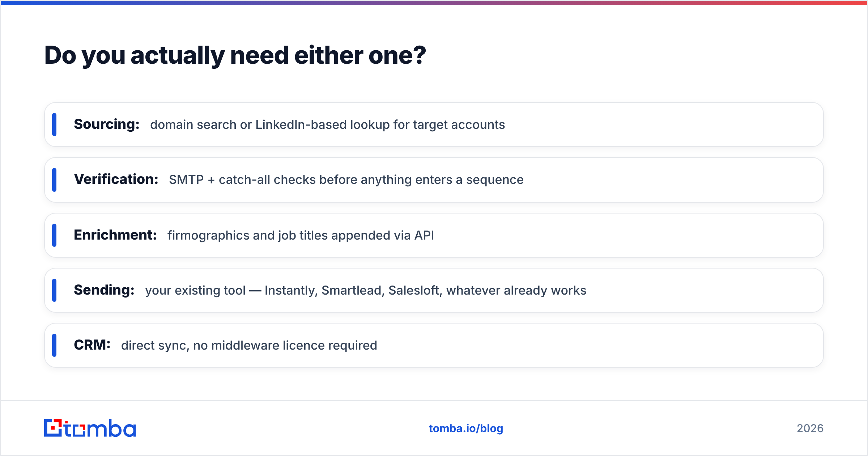Screen dimensions: 868x456
Task: Click the Enrichment: bold label
Action: [x=115, y=235]
